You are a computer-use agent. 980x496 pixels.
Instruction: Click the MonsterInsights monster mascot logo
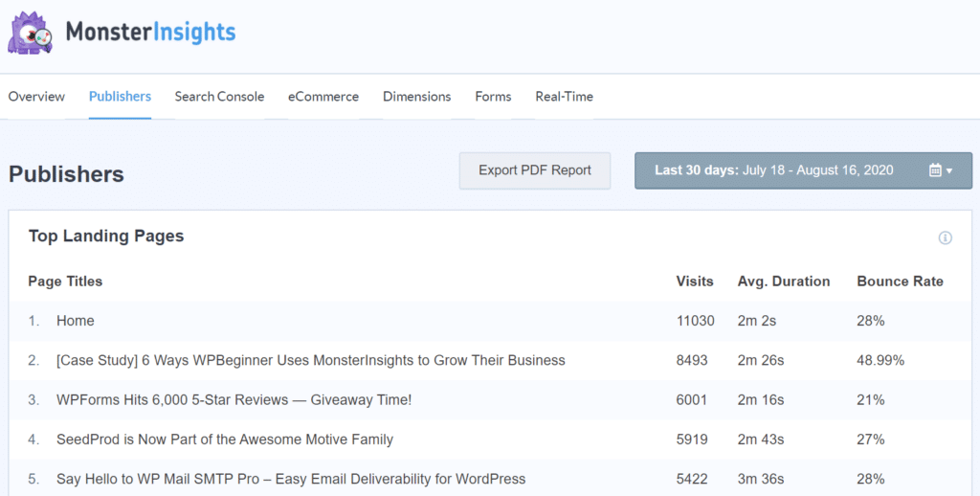[30, 33]
